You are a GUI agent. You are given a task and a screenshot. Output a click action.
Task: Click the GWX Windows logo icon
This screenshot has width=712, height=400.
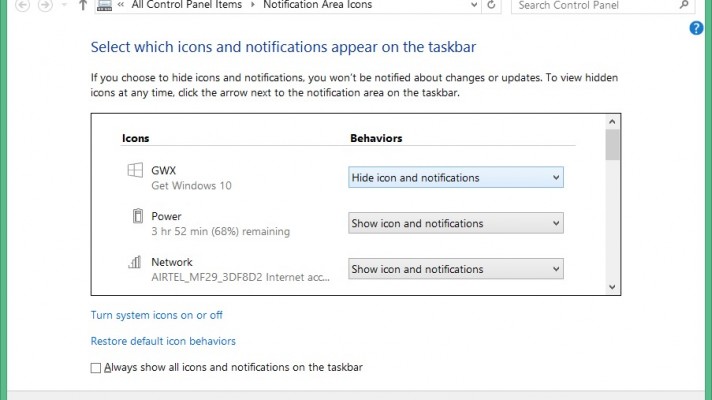click(134, 171)
